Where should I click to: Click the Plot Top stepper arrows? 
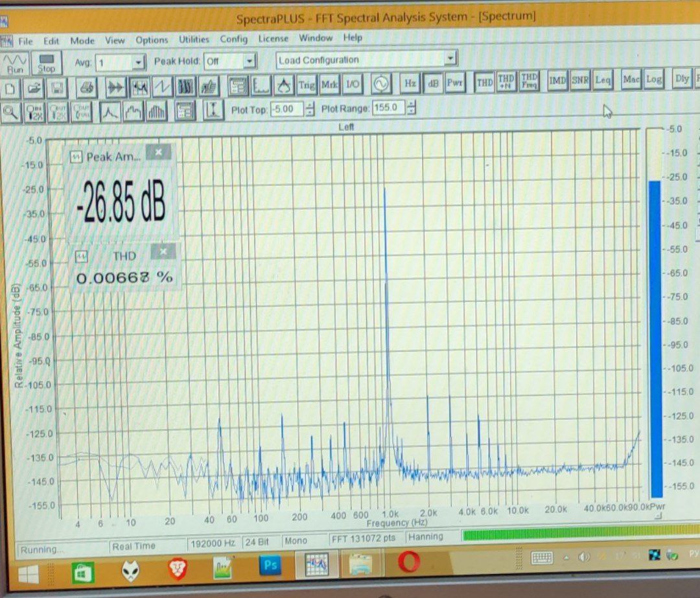(310, 108)
